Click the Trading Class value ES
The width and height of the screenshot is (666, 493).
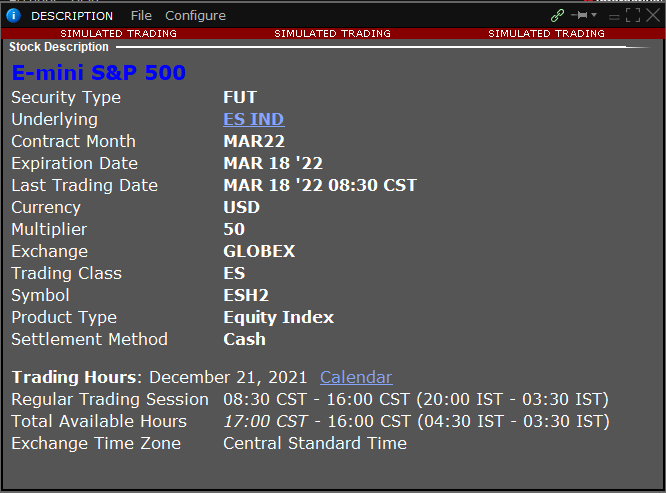[x=234, y=273]
